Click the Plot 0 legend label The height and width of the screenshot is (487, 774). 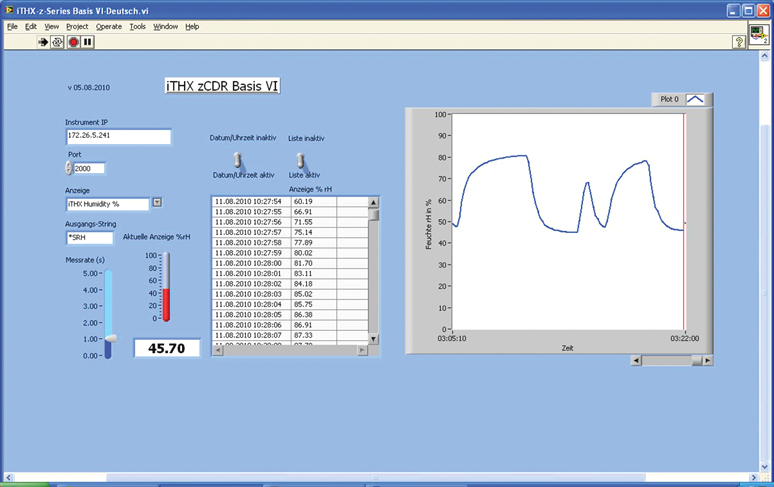tap(669, 99)
